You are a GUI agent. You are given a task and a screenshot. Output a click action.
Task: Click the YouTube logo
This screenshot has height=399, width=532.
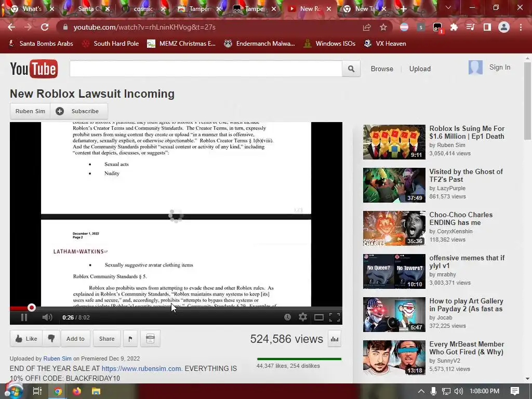34,69
